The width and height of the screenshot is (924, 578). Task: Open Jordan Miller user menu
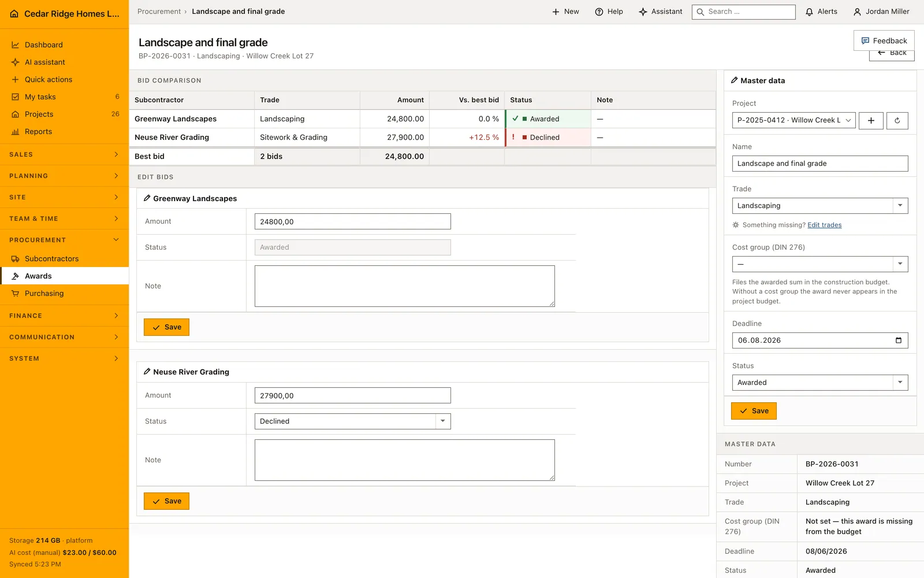point(881,12)
